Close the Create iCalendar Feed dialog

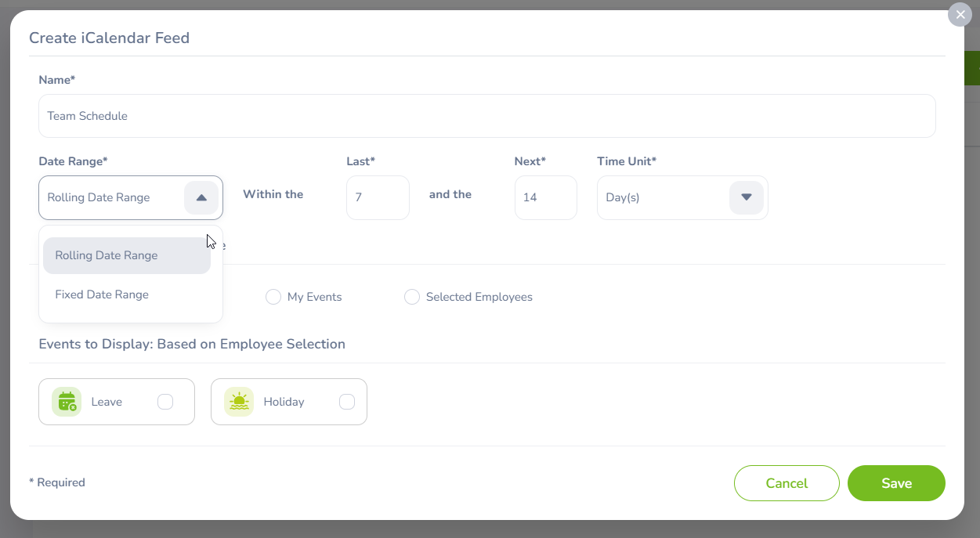coord(960,15)
